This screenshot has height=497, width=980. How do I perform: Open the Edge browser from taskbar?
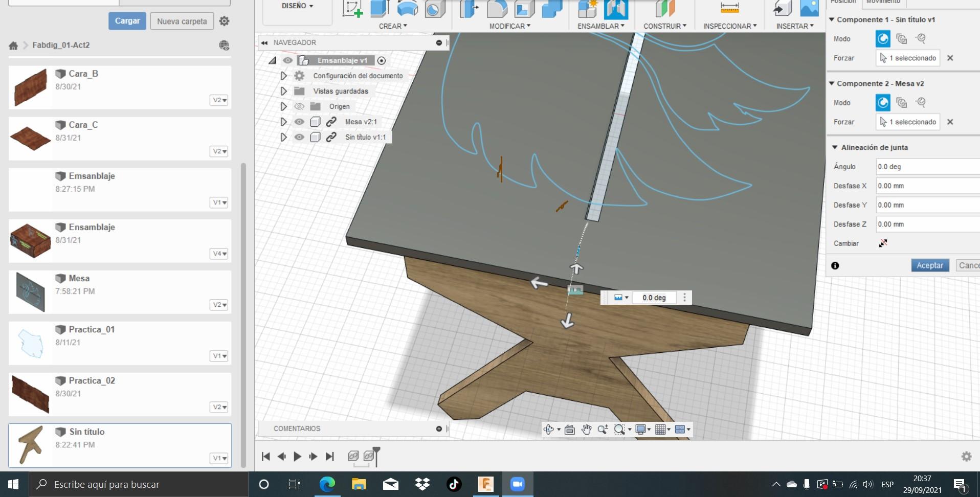pos(327,484)
